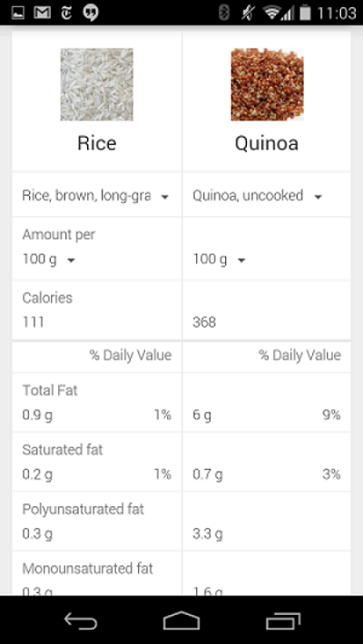Open the recent apps overview icon
363x644 pixels.
(x=283, y=621)
